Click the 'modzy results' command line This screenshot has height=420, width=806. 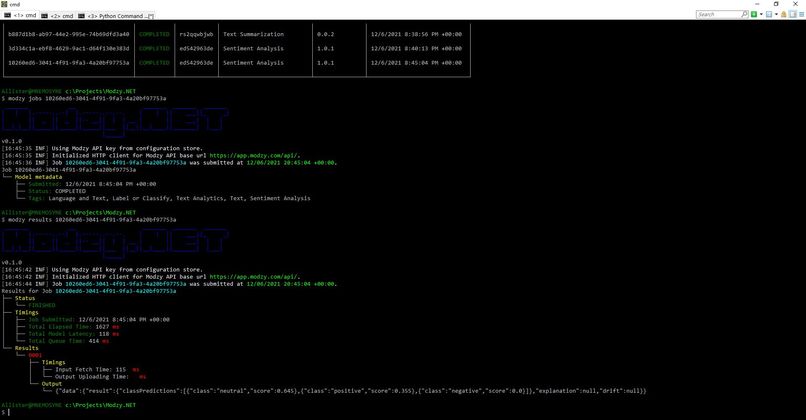click(89, 220)
